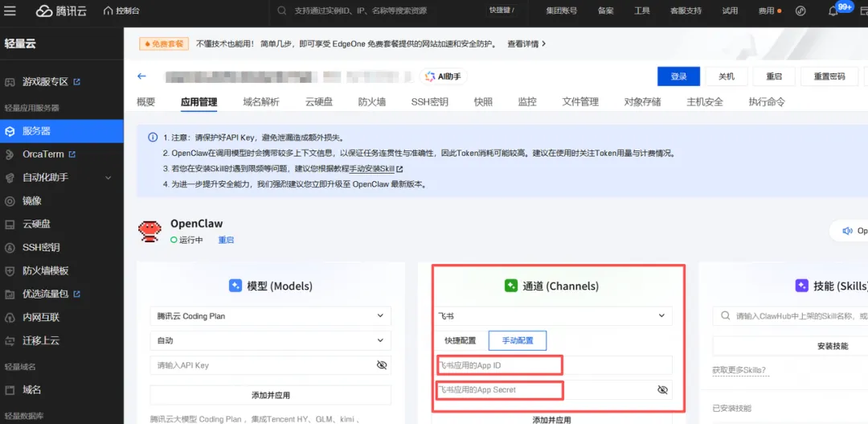Switch to the 应用管理 tab
868x424 pixels.
click(199, 102)
